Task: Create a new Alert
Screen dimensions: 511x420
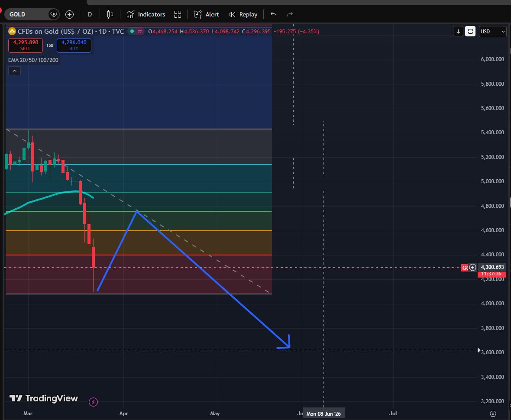Action: pyautogui.click(x=206, y=14)
